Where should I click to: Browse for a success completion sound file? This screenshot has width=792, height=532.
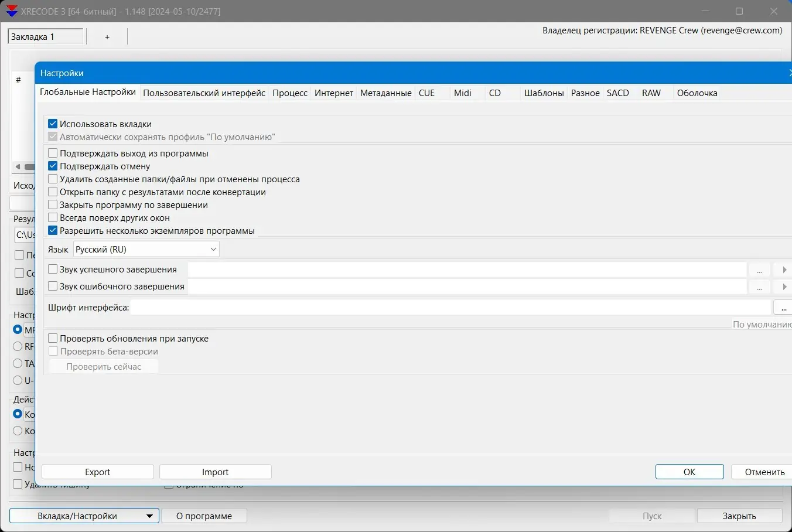(x=759, y=270)
